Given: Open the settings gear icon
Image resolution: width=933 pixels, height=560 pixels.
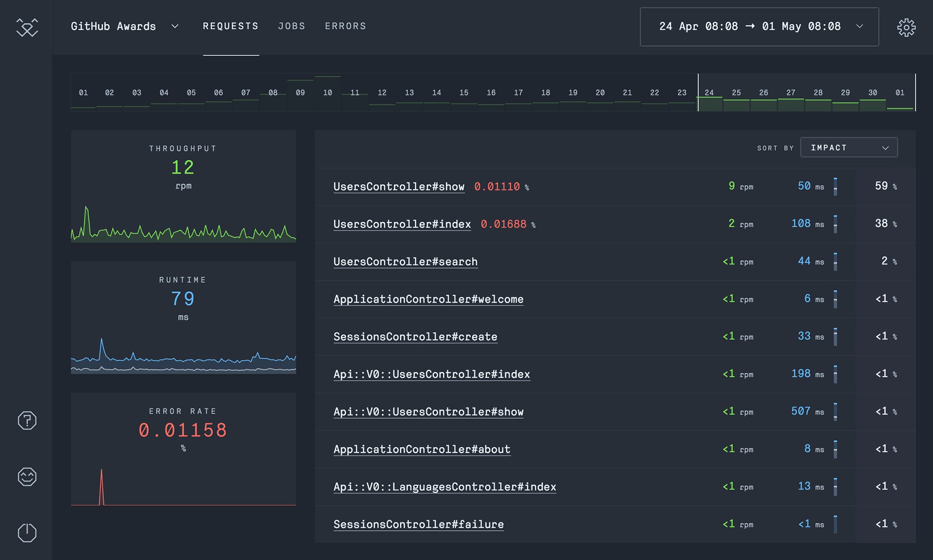Looking at the screenshot, I should click(906, 27).
